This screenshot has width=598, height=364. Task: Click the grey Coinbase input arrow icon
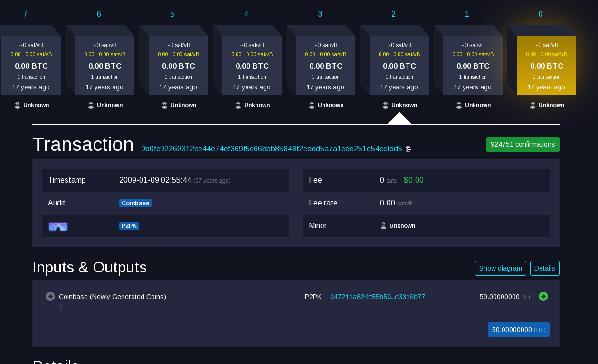point(50,297)
